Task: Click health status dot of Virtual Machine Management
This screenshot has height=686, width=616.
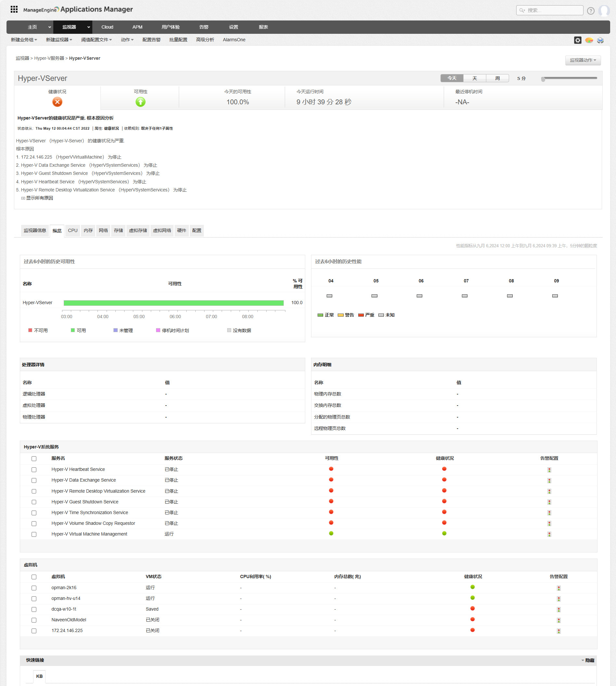Action: click(x=444, y=534)
